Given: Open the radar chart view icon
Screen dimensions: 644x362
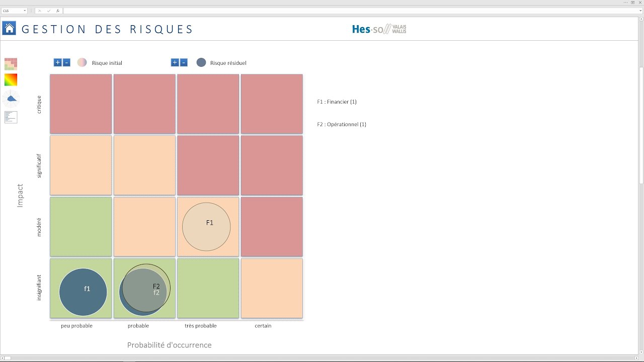Looking at the screenshot, I should pos(11,99).
